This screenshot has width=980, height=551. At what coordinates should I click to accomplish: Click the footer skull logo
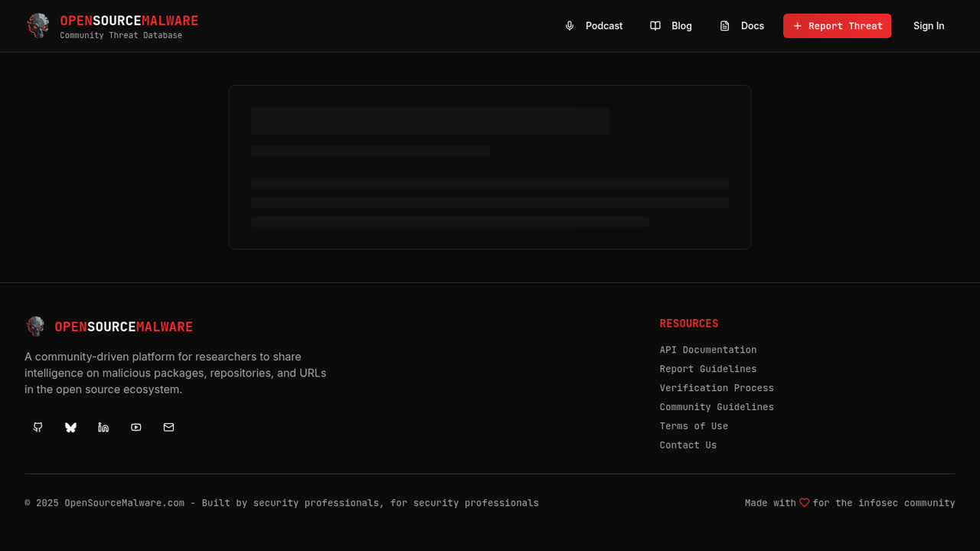(x=35, y=327)
